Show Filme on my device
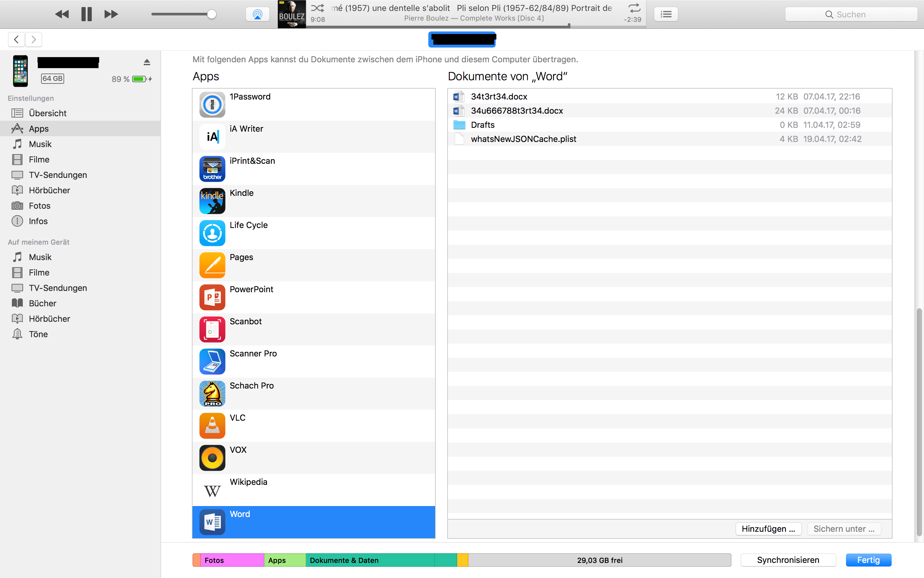924x578 pixels. tap(80, 273)
